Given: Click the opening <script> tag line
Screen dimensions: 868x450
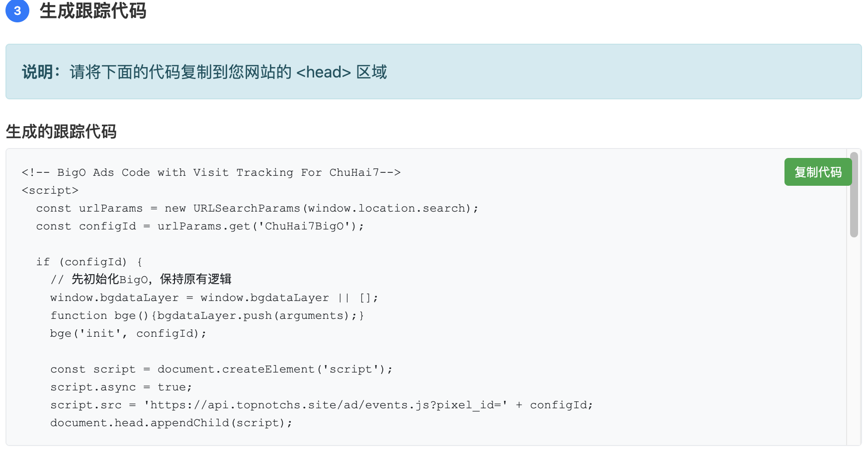Looking at the screenshot, I should click(x=50, y=190).
